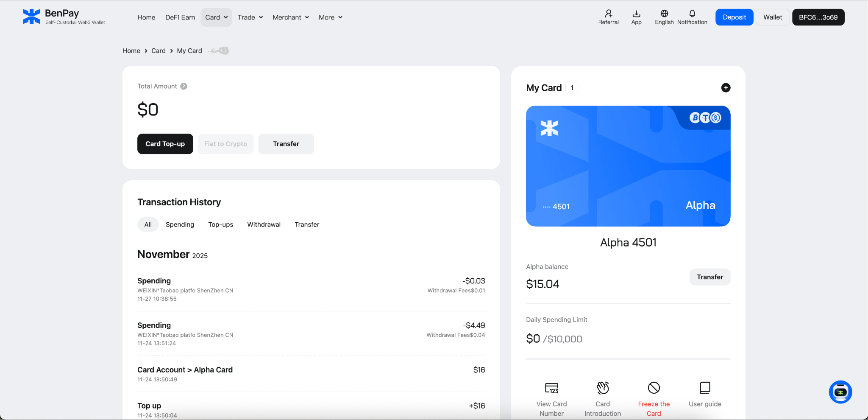Select the All transactions tab
868x420 pixels.
pos(147,224)
